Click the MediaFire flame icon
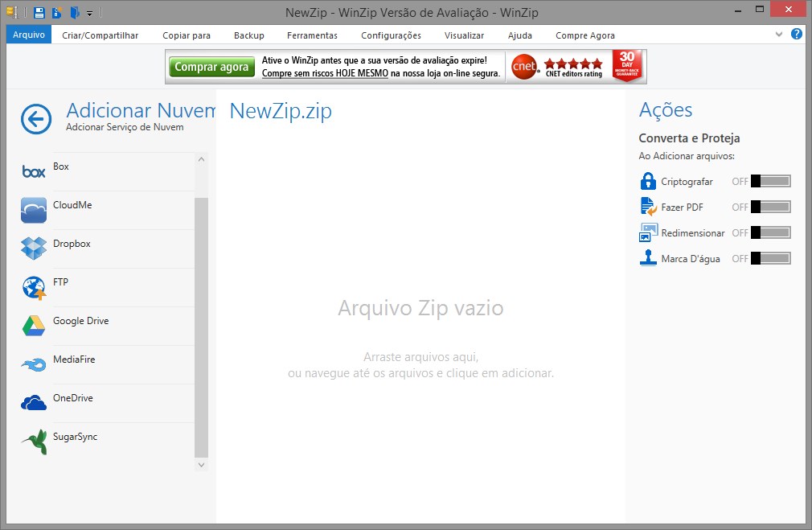The image size is (812, 530). pos(34,365)
